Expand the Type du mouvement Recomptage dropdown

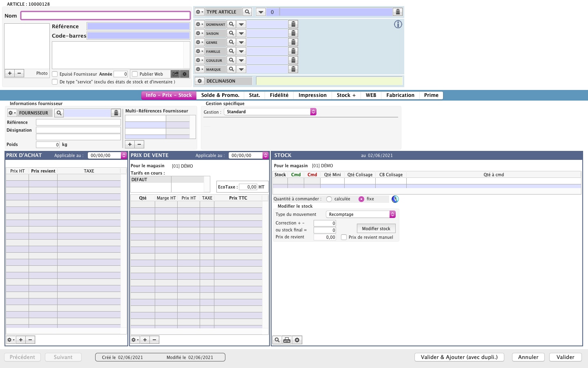pyautogui.click(x=392, y=214)
